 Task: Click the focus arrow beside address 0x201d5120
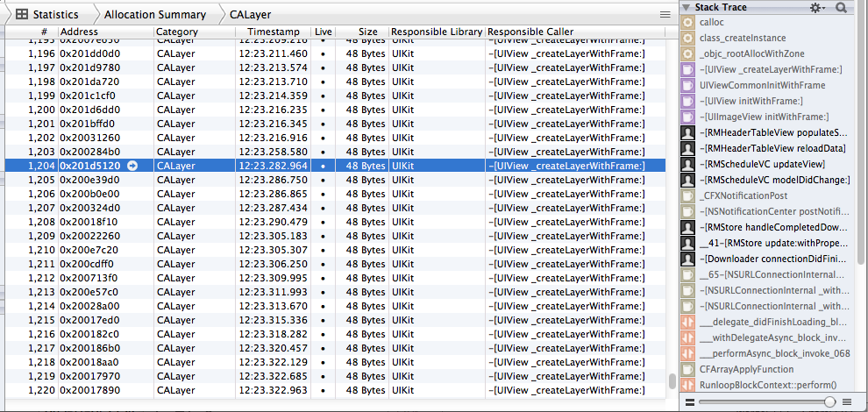[x=132, y=166]
